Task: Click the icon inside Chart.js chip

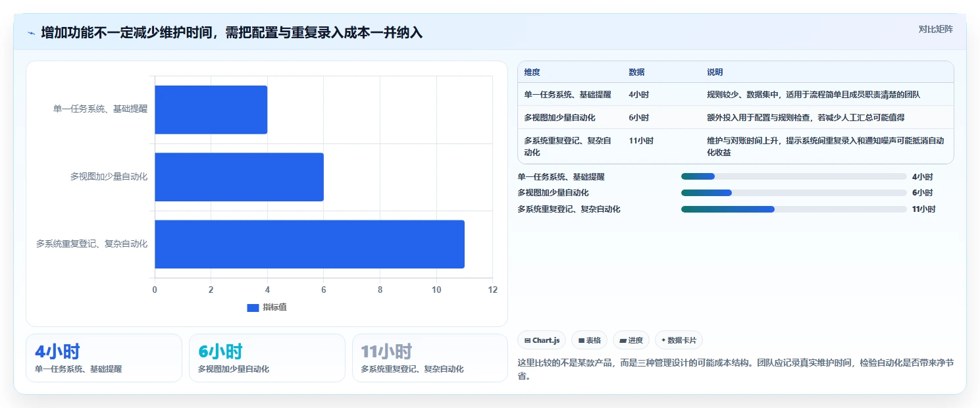Action: (528, 341)
